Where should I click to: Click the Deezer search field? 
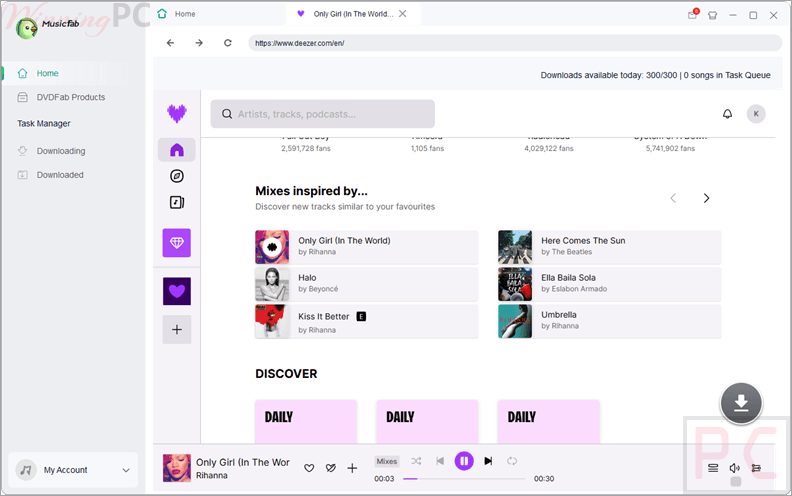point(323,114)
